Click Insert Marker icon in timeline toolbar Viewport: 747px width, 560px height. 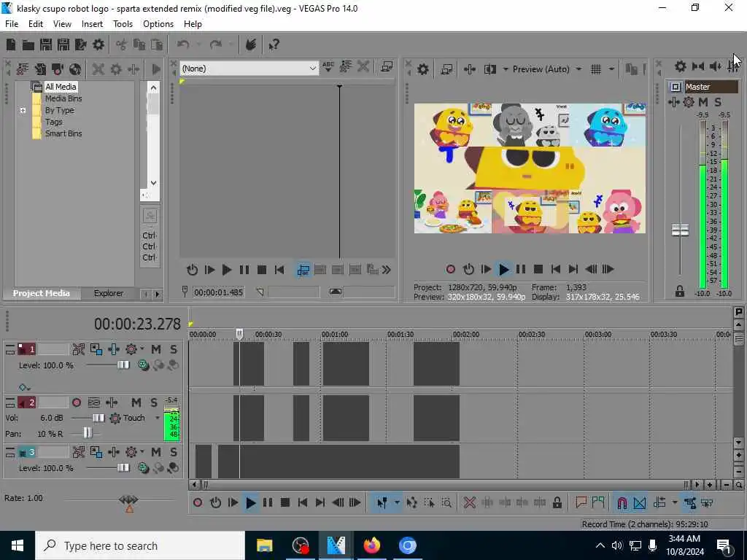(x=581, y=502)
